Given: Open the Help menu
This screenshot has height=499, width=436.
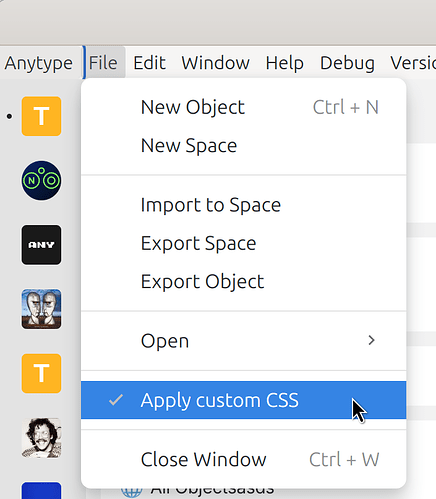Looking at the screenshot, I should [x=285, y=63].
